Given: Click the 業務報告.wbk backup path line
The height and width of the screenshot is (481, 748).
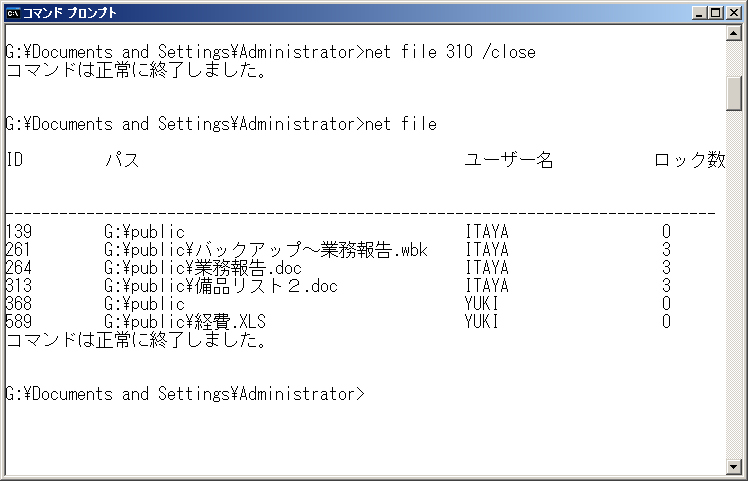Looking at the screenshot, I should (x=266, y=250).
